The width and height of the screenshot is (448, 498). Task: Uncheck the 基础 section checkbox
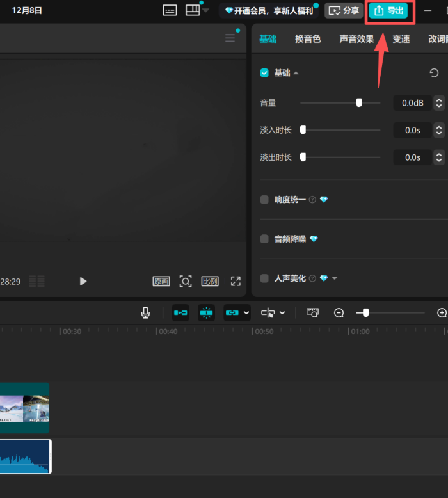pyautogui.click(x=264, y=73)
